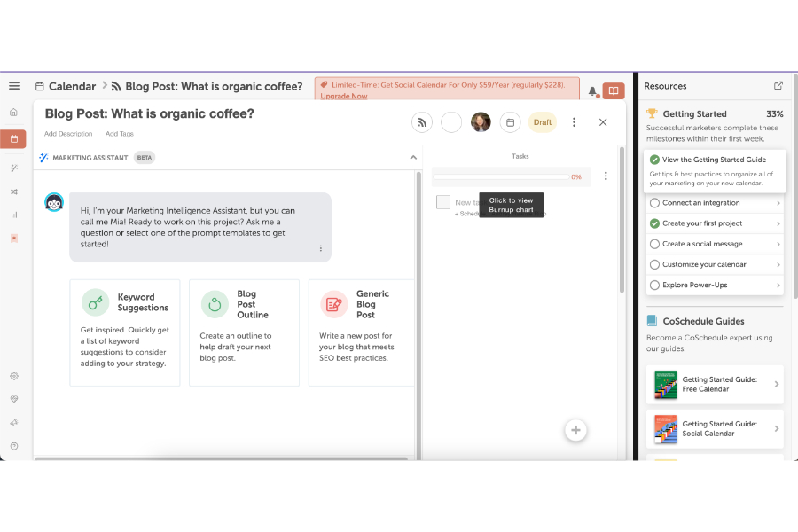Click Calendar in the breadcrumb

(x=73, y=87)
